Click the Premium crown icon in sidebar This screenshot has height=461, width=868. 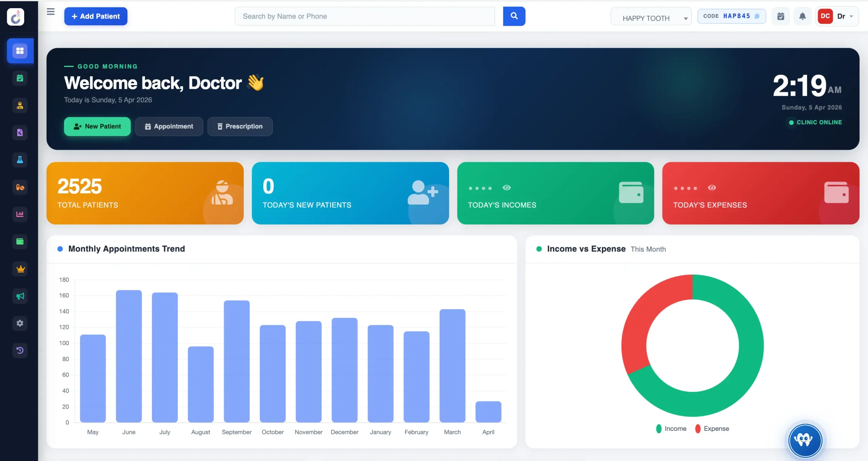pyautogui.click(x=20, y=269)
